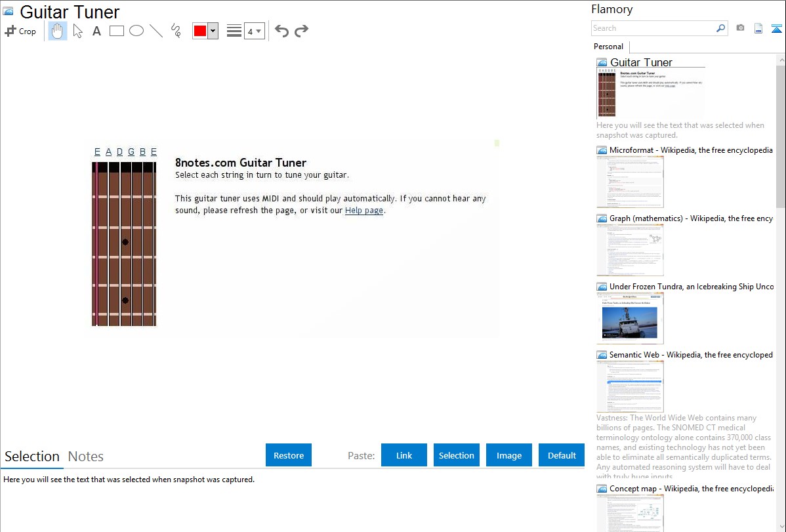
Task: Open Concept map snapshot thumbnail
Action: coord(630,513)
